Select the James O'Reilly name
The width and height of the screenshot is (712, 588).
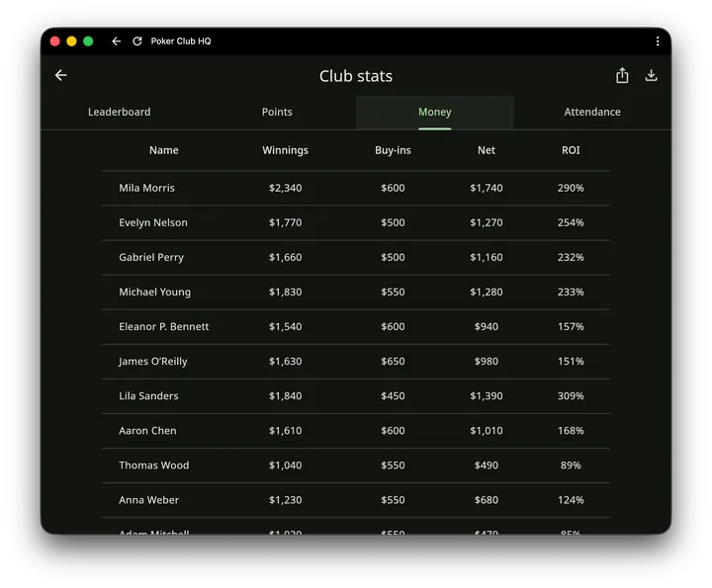click(x=153, y=361)
